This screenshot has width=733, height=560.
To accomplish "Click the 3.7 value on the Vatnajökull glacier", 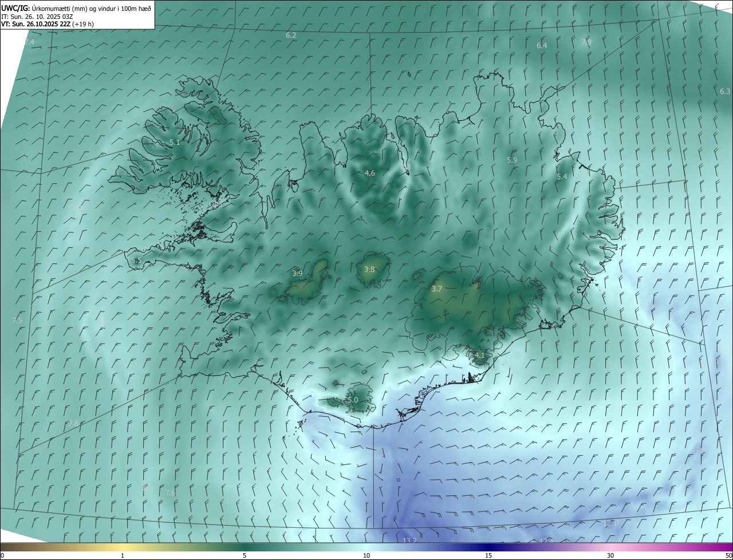I will click(436, 289).
